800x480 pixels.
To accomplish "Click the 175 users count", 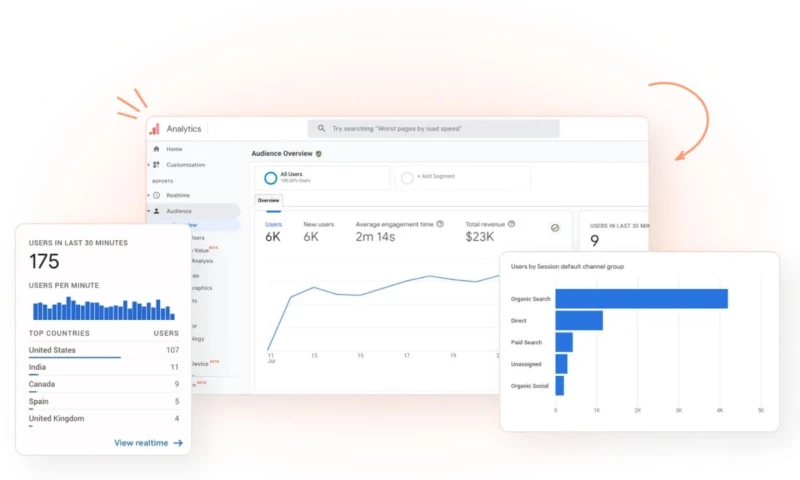I will click(x=44, y=262).
